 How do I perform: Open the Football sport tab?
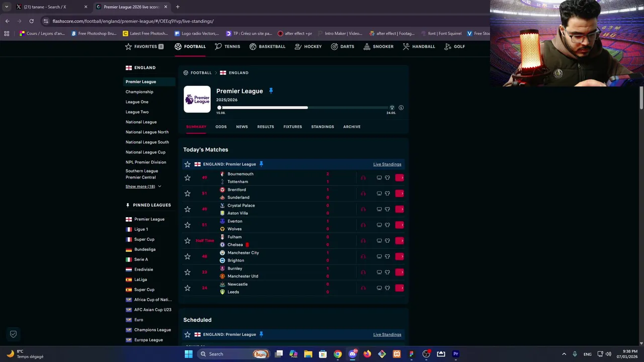coord(190,46)
